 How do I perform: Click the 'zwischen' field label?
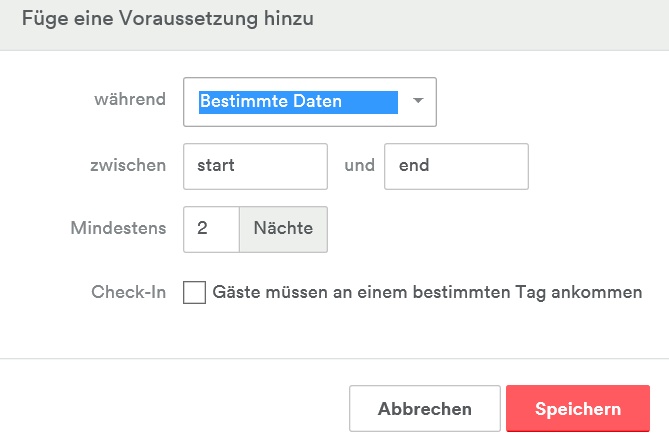pos(127,165)
